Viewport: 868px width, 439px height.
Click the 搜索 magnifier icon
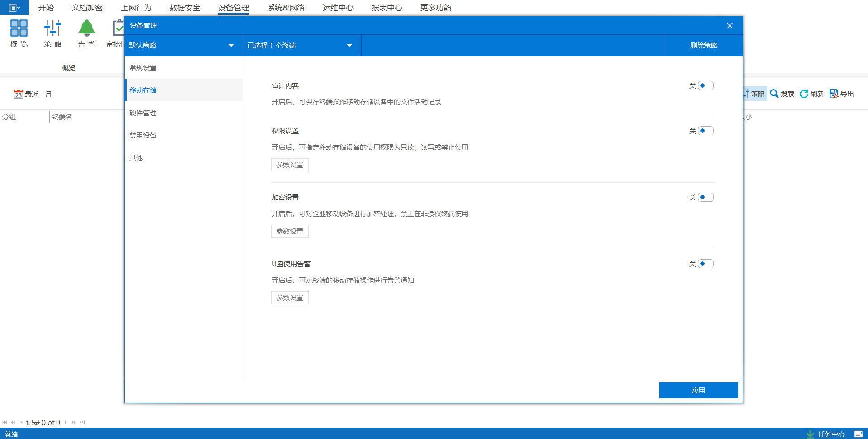click(x=774, y=94)
